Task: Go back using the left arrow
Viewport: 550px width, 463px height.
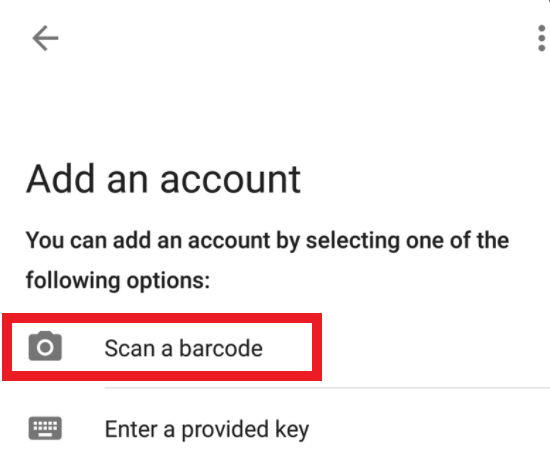Action: [x=45, y=38]
